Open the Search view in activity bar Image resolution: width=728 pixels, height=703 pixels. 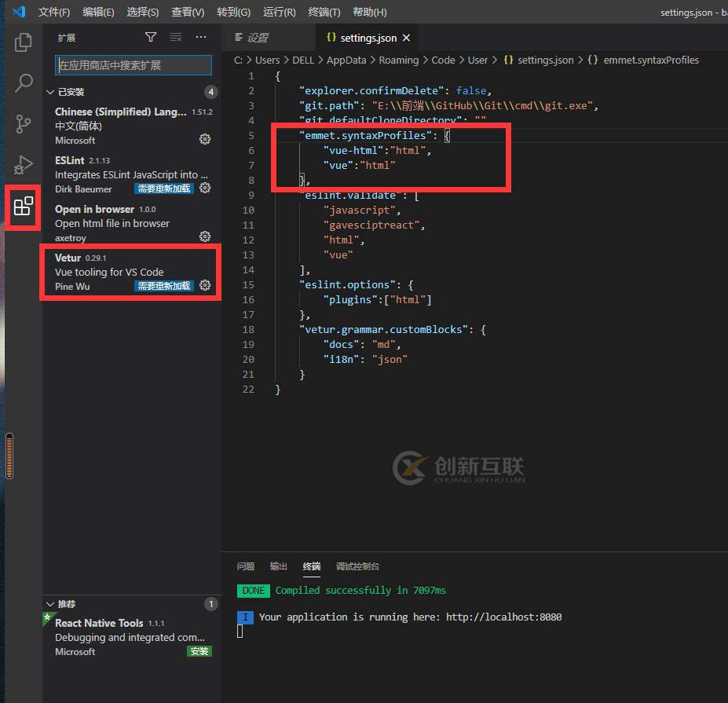(23, 83)
